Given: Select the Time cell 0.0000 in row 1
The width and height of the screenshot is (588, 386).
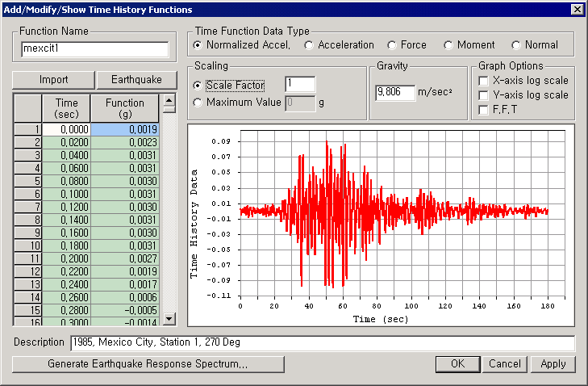Looking at the screenshot, I should (66, 129).
